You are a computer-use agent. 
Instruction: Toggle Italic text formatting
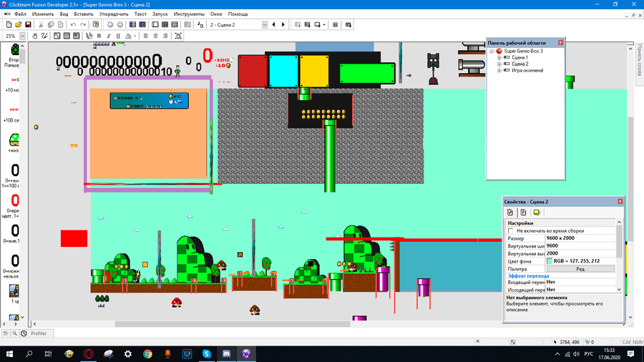click(109, 36)
